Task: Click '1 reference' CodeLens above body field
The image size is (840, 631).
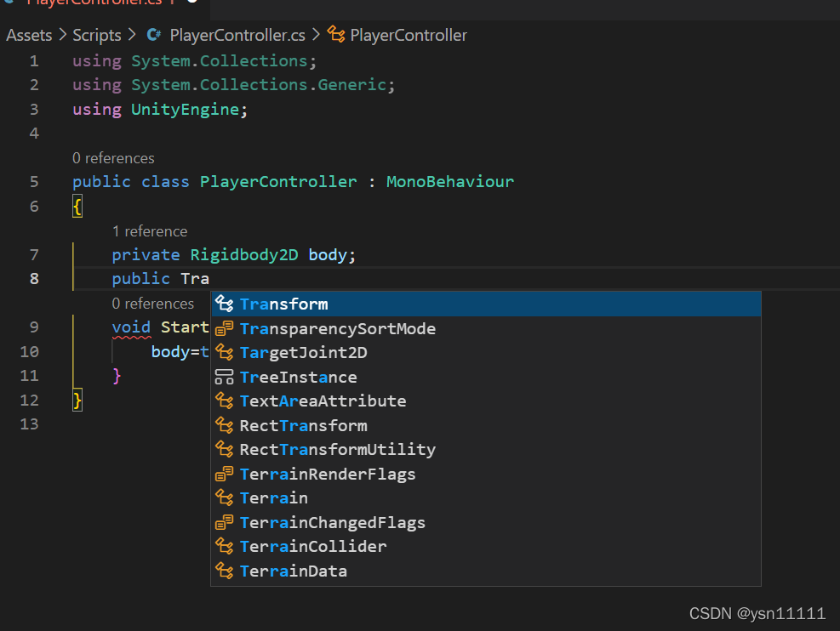Action: (x=150, y=231)
